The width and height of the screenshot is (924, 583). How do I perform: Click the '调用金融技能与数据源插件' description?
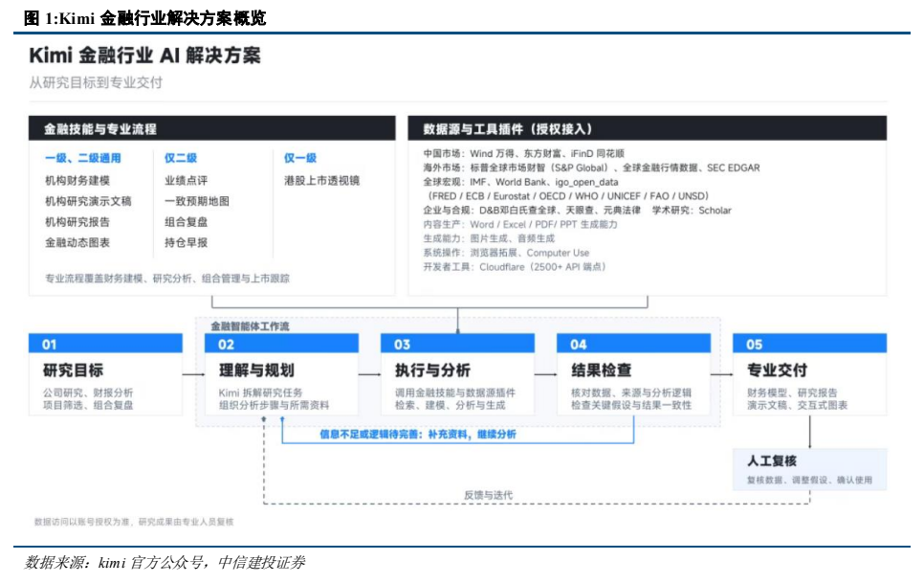(455, 392)
